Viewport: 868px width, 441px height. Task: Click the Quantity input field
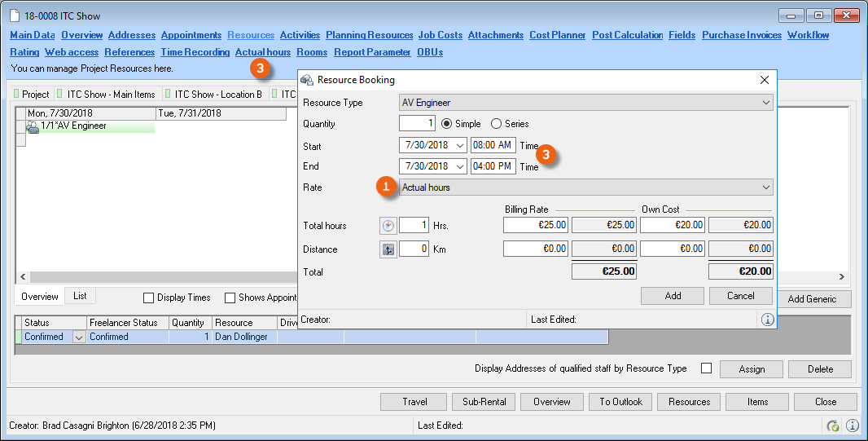tap(417, 124)
